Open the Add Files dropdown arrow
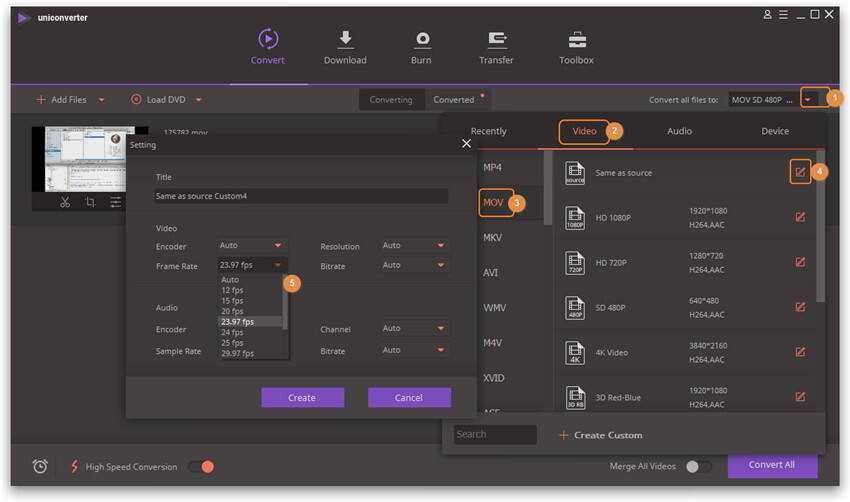850x502 pixels. point(101,100)
